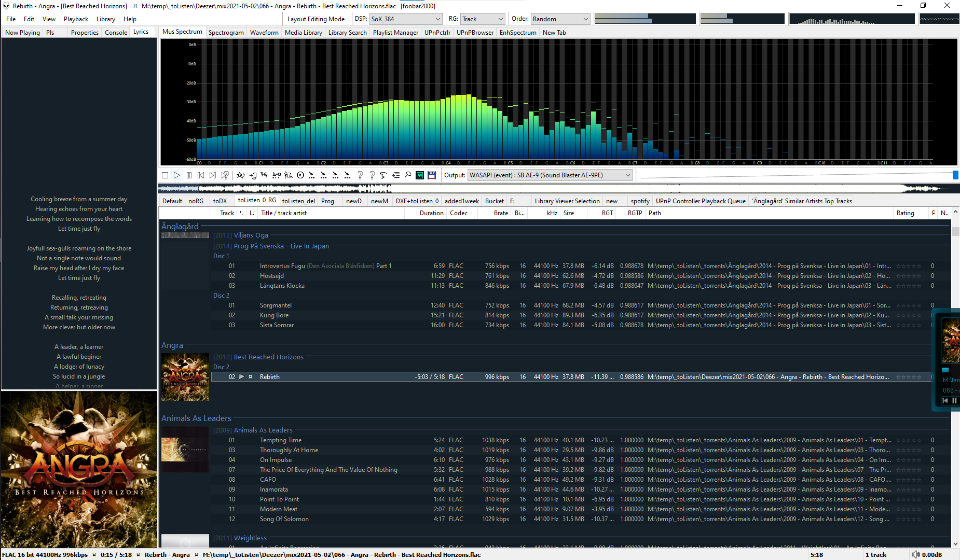This screenshot has height=560, width=960.
Task: Click the speaker volume icon in status bar
Action: 915,554
